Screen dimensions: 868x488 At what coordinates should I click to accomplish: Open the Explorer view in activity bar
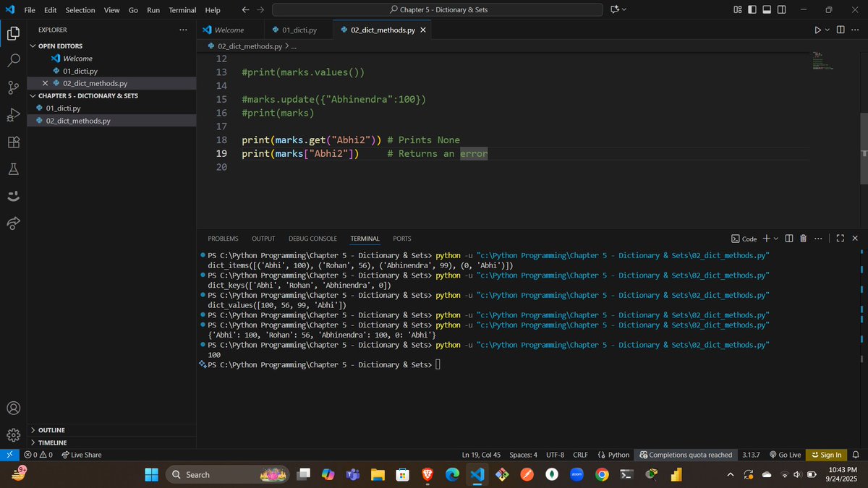(x=13, y=33)
